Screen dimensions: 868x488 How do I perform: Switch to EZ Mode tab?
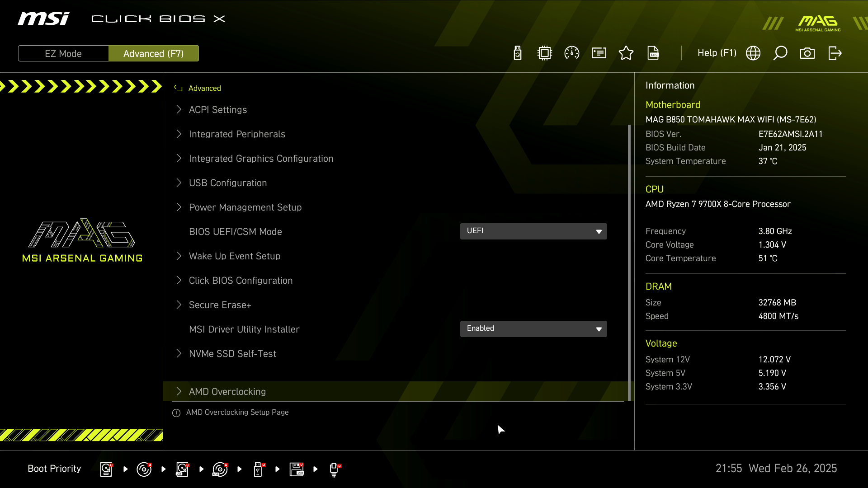click(x=63, y=53)
